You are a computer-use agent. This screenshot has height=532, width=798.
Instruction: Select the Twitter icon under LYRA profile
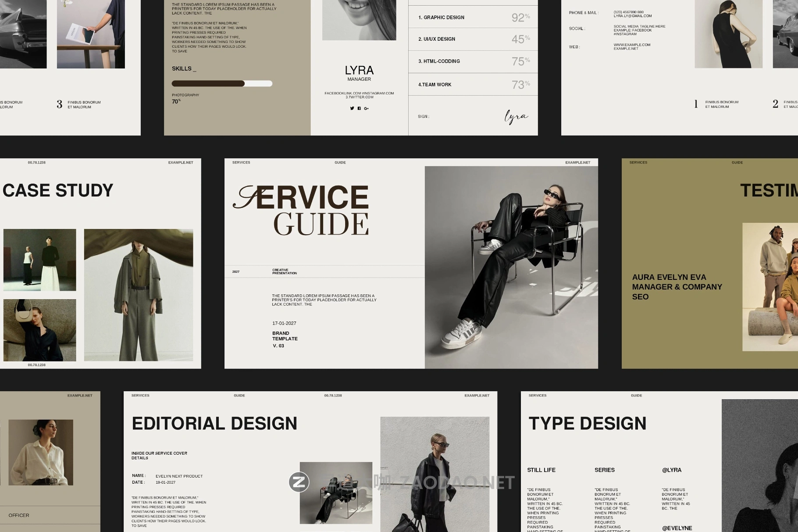pos(352,108)
